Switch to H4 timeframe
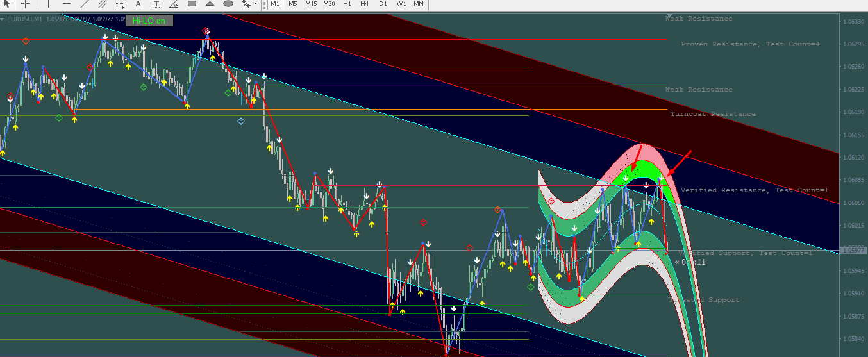Image resolution: width=868 pixels, height=357 pixels. [364, 4]
